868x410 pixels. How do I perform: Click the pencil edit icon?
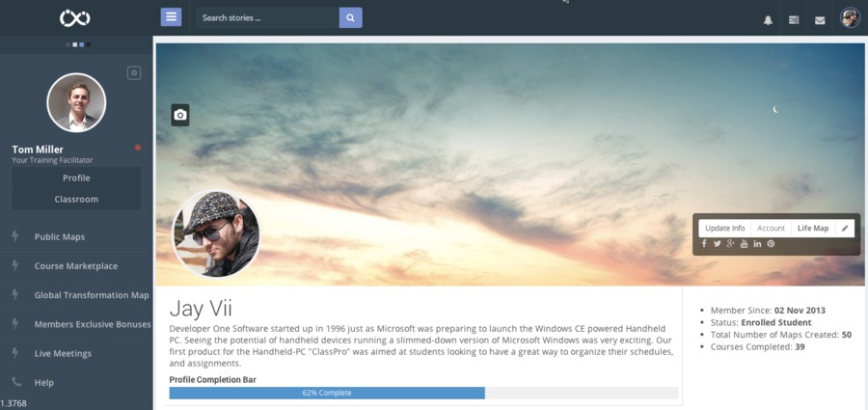pyautogui.click(x=845, y=229)
